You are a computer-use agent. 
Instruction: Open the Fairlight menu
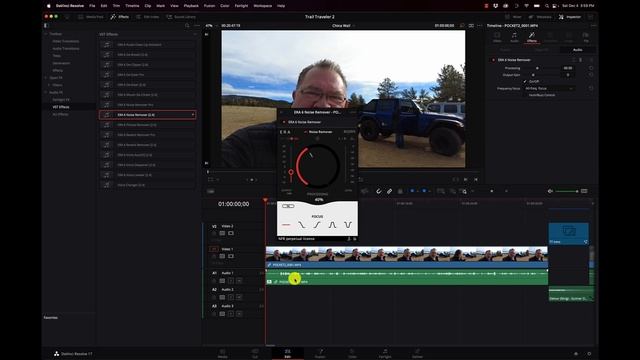click(241, 6)
